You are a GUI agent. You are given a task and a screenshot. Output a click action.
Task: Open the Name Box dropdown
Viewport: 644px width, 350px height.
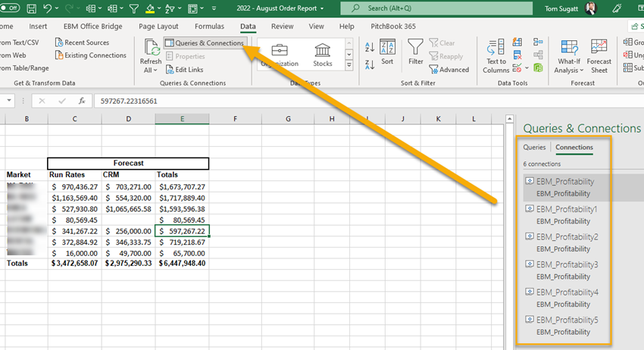point(8,101)
